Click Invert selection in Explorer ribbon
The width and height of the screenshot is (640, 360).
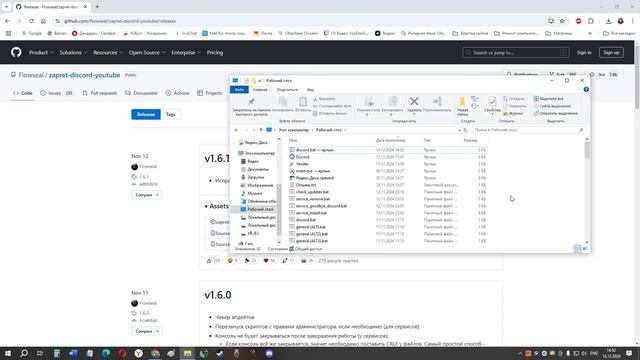point(556,113)
